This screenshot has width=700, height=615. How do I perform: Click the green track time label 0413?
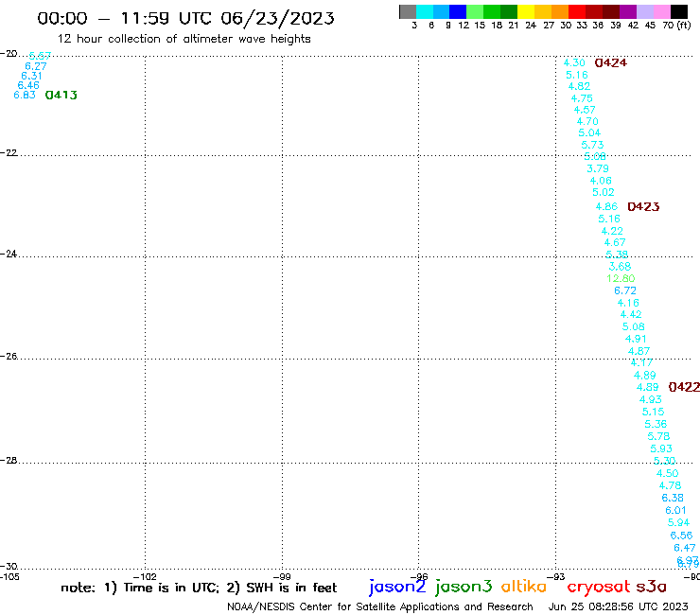pos(61,96)
